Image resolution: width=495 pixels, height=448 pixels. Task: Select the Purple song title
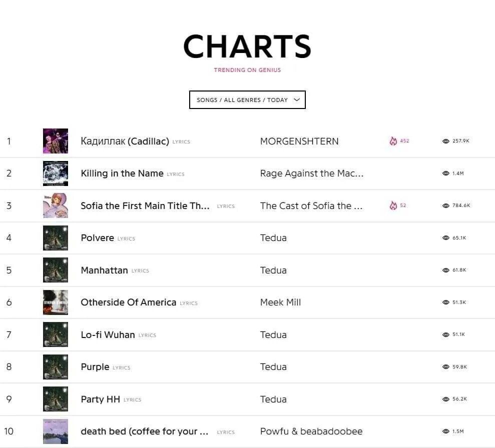95,367
